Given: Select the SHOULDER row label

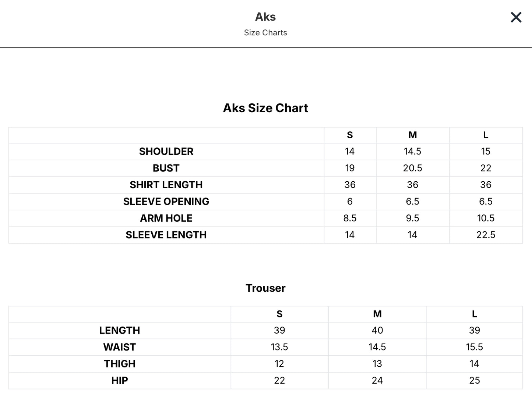Looking at the screenshot, I should pyautogui.click(x=166, y=152).
